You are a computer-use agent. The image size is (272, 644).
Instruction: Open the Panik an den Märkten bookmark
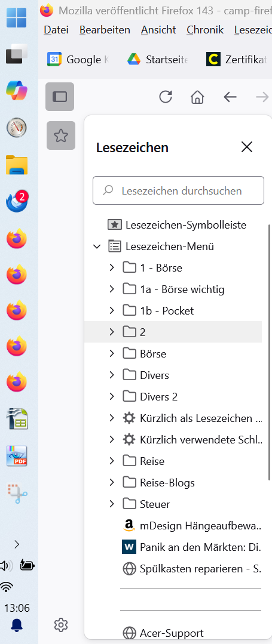(192, 547)
